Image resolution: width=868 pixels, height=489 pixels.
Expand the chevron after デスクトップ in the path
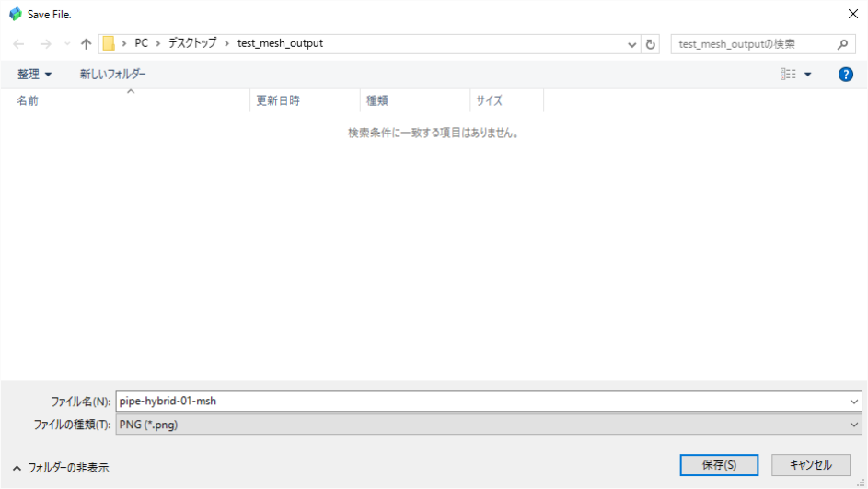[x=226, y=44]
